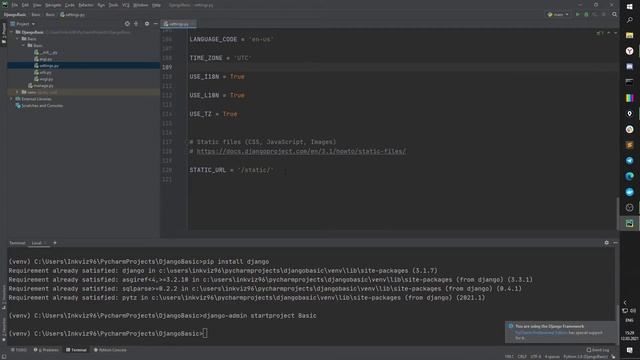Collapse the nested Basic package arrow
Viewport: 640px width, 360px height.
[x=24, y=45]
